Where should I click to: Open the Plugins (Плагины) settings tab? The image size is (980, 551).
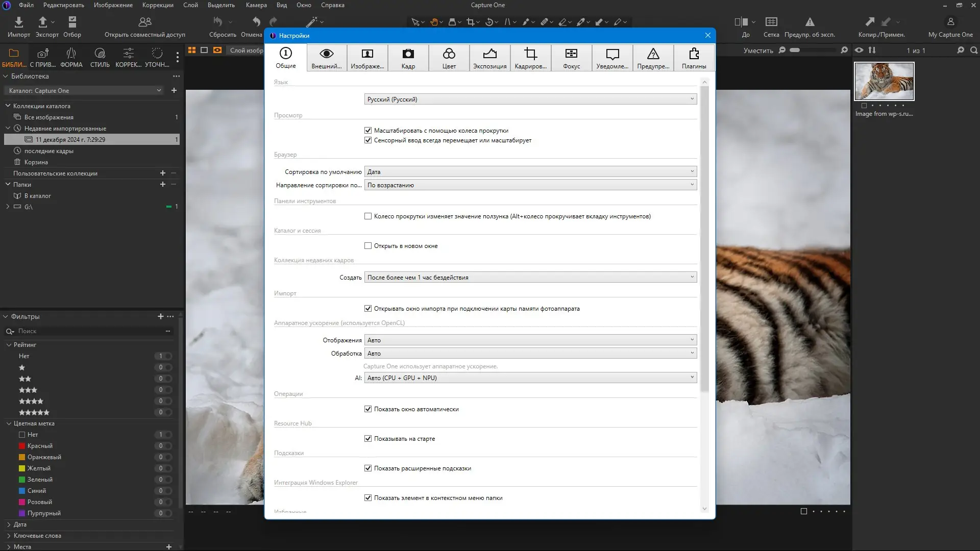[694, 58]
